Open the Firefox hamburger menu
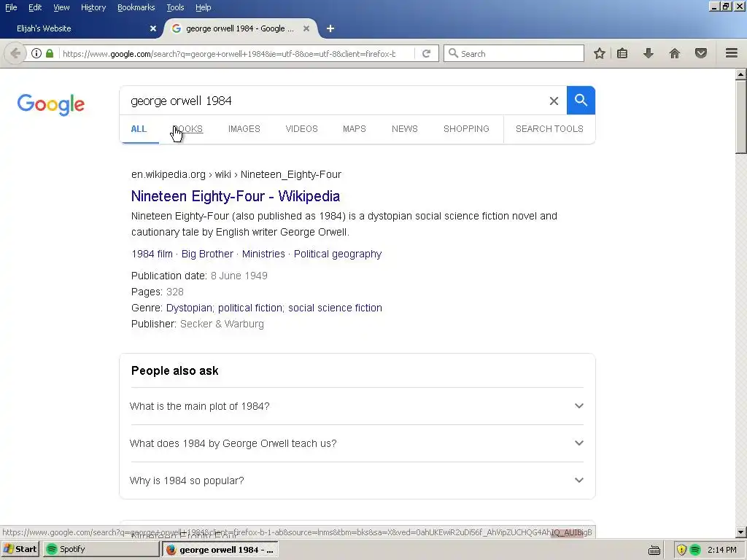 pyautogui.click(x=732, y=53)
